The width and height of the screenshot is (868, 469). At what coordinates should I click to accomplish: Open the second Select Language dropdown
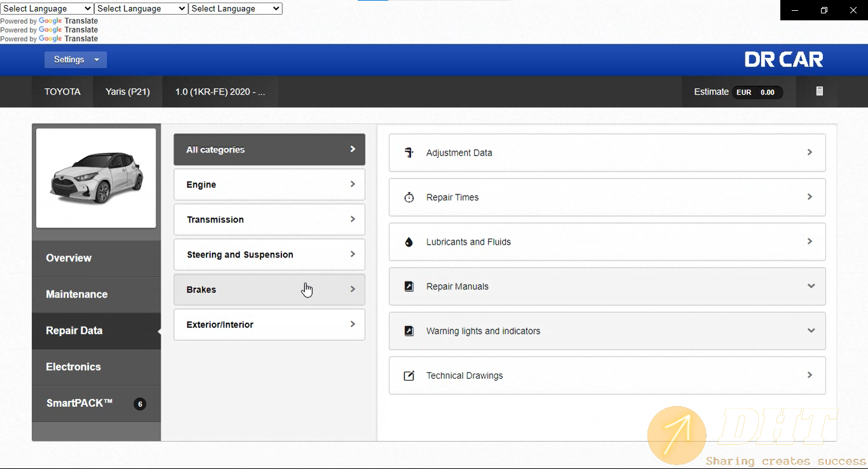tap(141, 8)
